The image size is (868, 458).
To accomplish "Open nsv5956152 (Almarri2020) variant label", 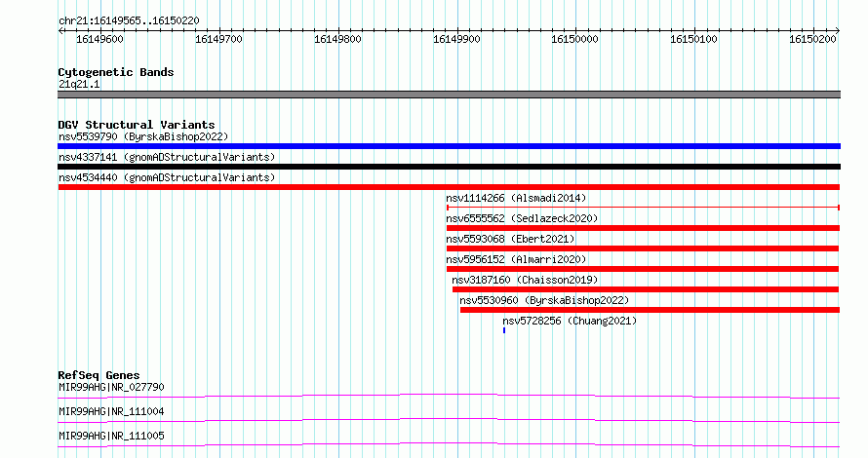I will pos(516,259).
